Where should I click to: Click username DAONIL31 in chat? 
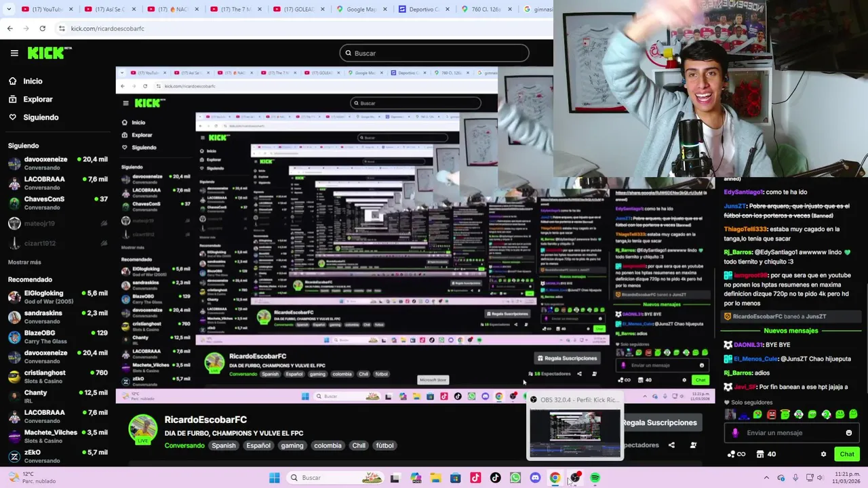tap(748, 345)
